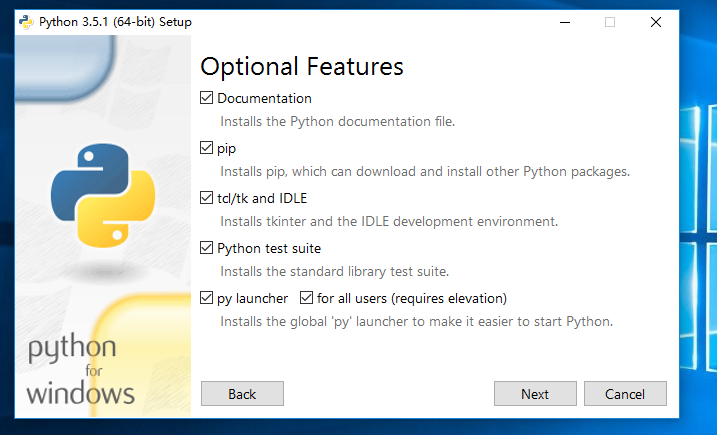Viewport: 717px width, 435px height.
Task: Click 'Installs the Python documentation file.' text
Action: point(337,122)
